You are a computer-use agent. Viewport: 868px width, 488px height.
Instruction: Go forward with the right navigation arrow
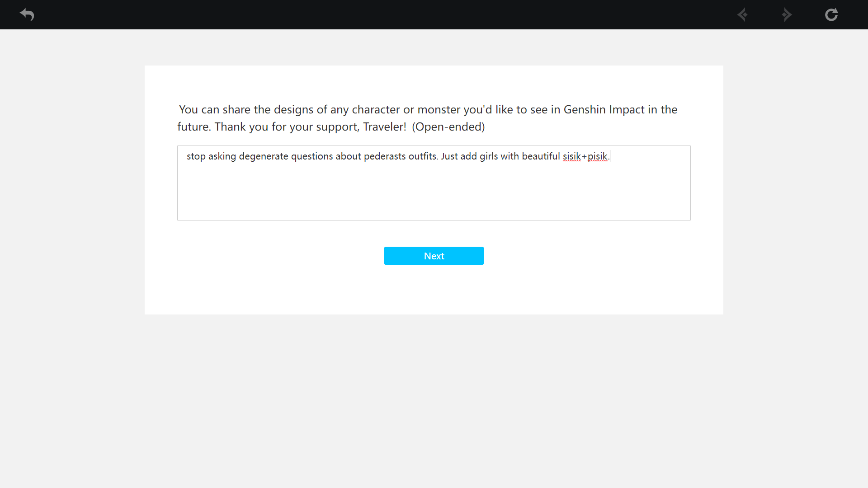[787, 14]
